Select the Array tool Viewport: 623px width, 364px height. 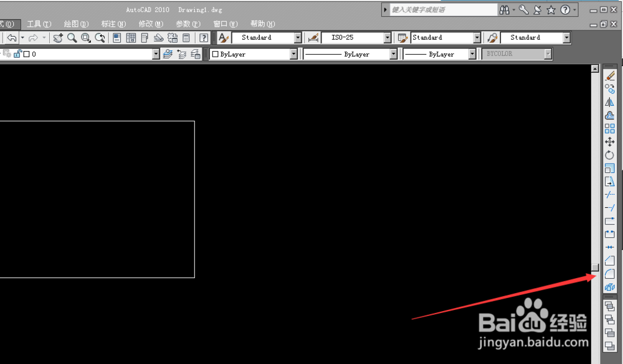tap(610, 129)
